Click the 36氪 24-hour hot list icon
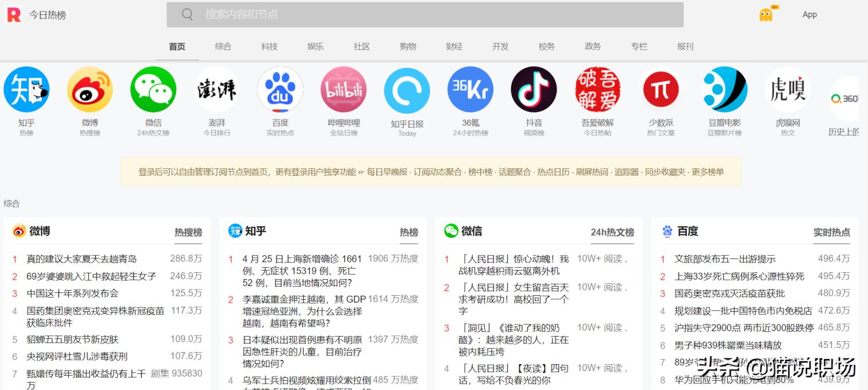868x390 pixels. coord(470,89)
